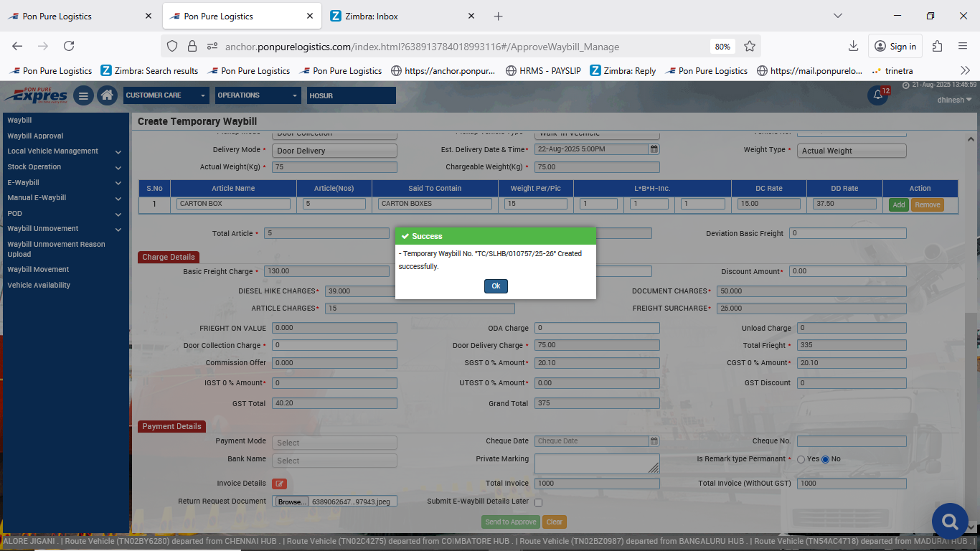Select No for Remark type Permanent
The width and height of the screenshot is (980, 551).
coord(825,459)
